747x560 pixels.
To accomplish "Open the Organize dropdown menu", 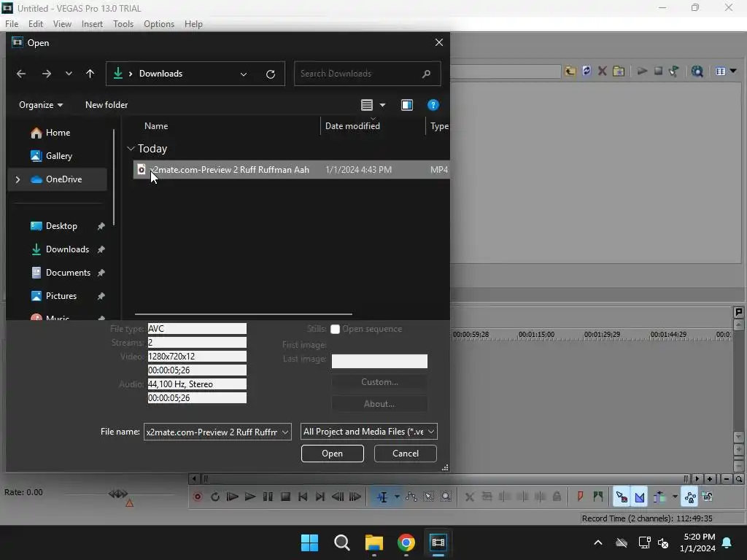I will 41,105.
